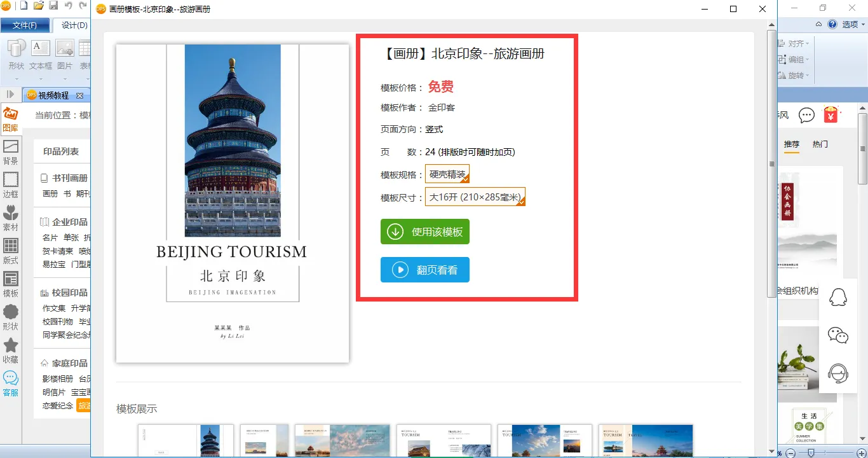Open the 收藏 favorites sidebar panel
This screenshot has width=868, height=458.
click(11, 352)
